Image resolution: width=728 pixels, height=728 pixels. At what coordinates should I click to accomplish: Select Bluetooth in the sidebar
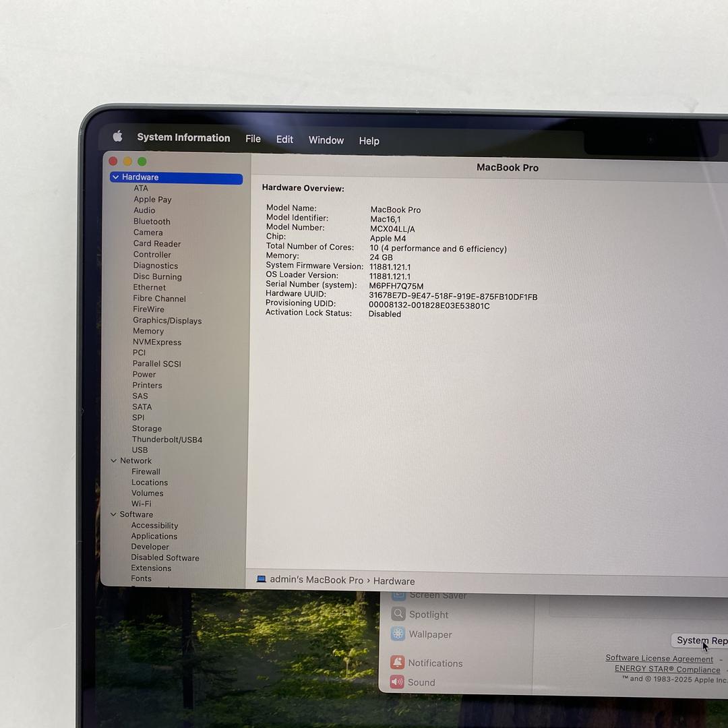tap(152, 222)
